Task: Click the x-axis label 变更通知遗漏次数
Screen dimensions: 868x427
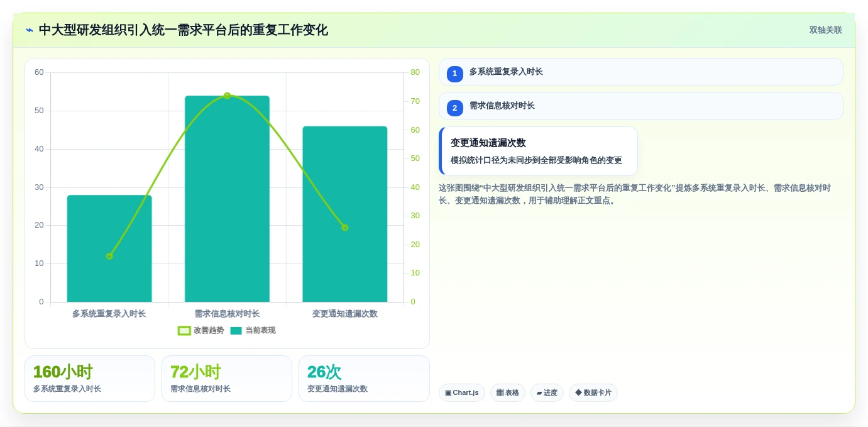Action: click(345, 313)
